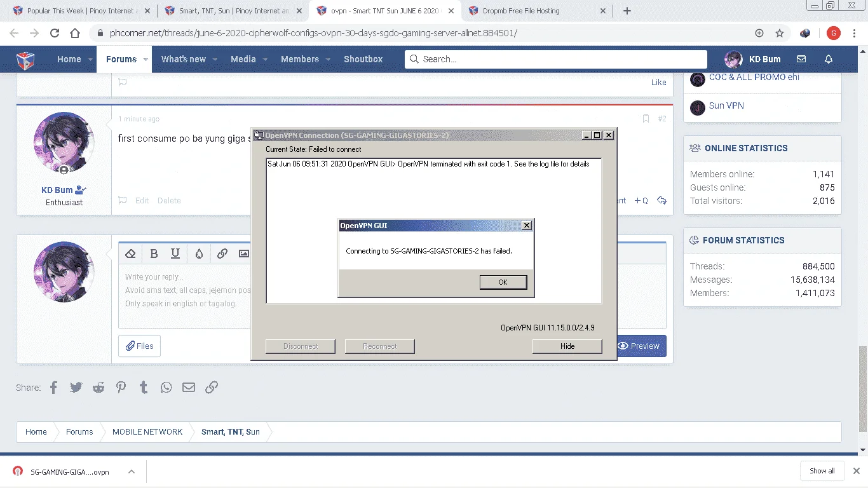
Task: Open Sun VPN sidebar link
Action: (726, 106)
